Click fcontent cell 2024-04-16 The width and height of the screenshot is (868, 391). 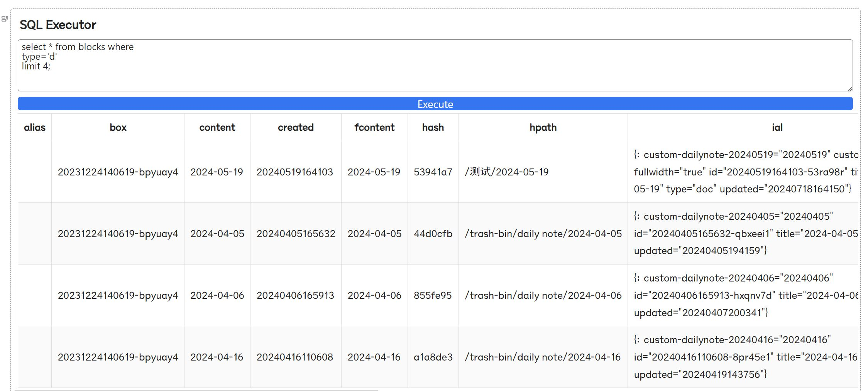pyautogui.click(x=374, y=357)
